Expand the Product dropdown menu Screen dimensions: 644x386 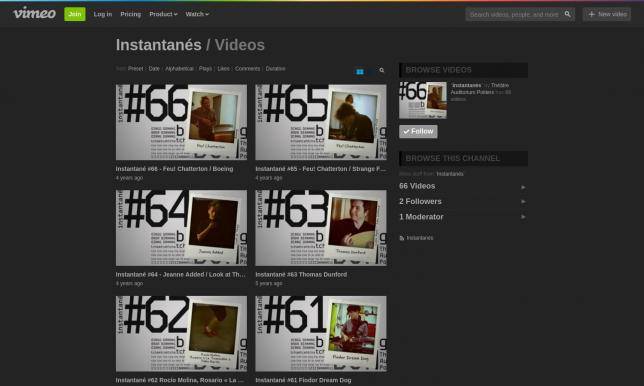click(163, 14)
